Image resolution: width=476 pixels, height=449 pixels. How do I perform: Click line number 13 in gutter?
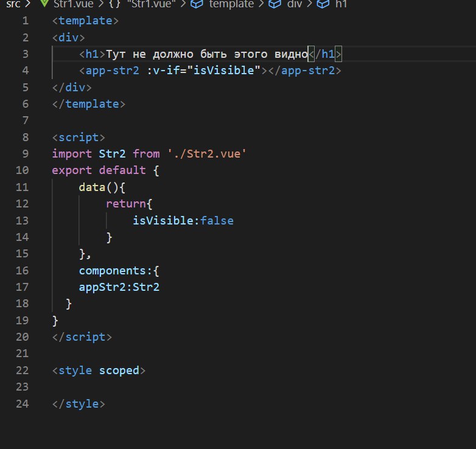point(22,221)
